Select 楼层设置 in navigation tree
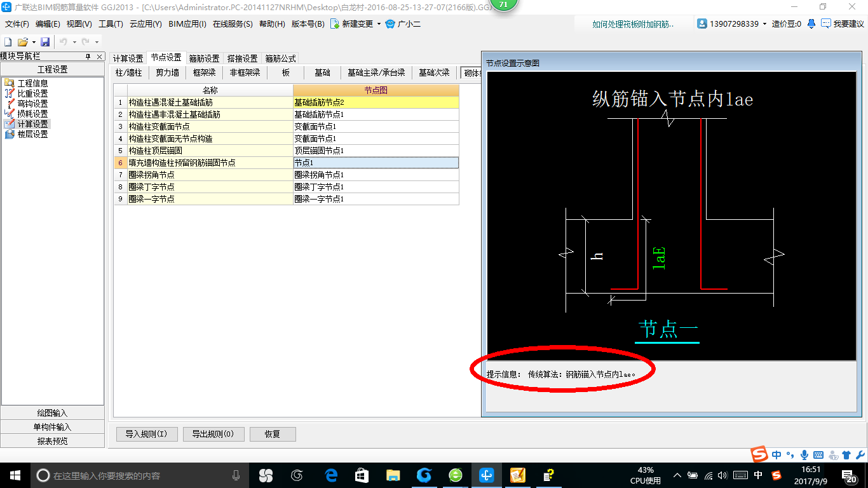 pos(32,134)
